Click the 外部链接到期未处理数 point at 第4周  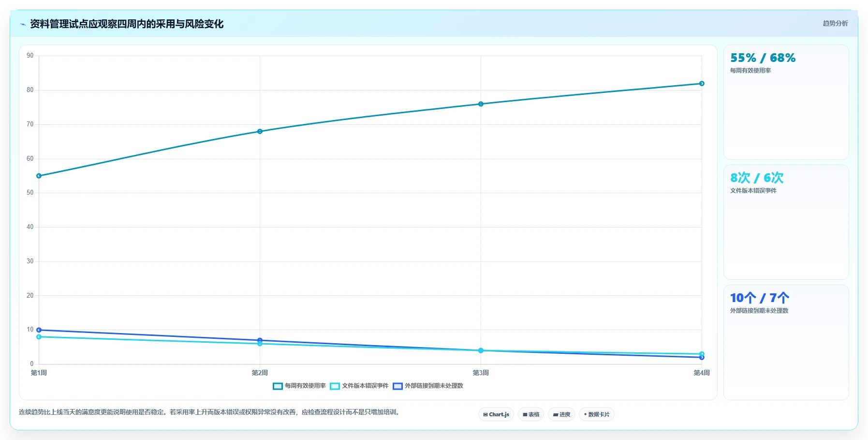tap(702, 357)
